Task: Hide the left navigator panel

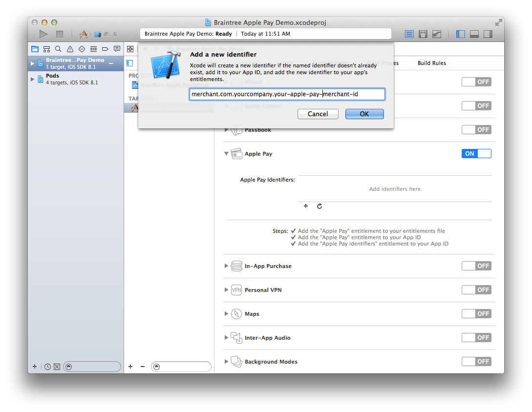Action: (460, 34)
